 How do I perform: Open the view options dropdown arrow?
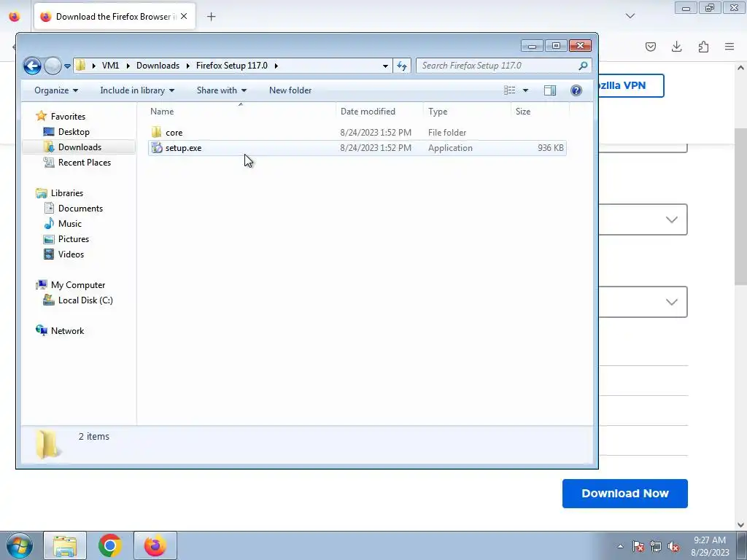pos(525,90)
